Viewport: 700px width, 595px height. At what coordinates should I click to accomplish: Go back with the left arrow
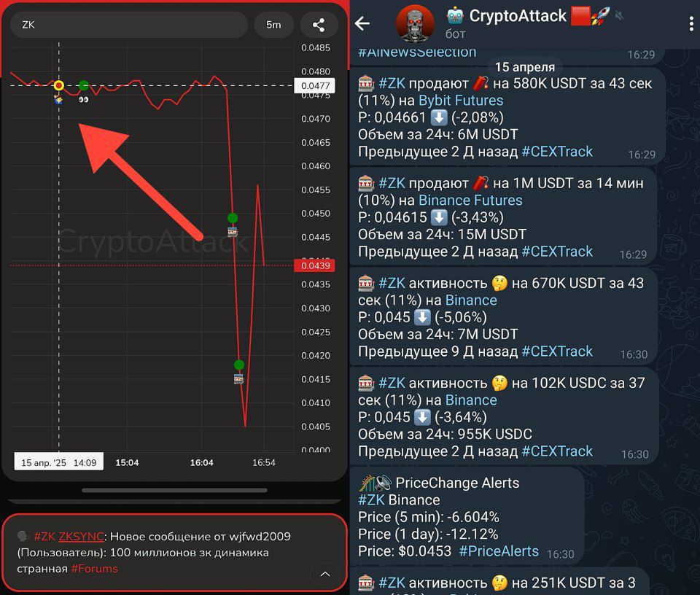pyautogui.click(x=362, y=23)
